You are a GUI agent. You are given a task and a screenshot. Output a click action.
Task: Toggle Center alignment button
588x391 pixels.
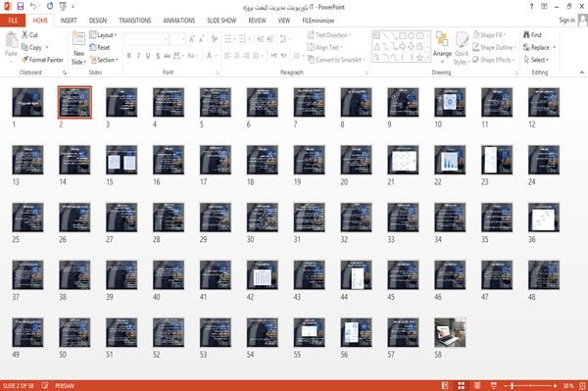click(236, 56)
